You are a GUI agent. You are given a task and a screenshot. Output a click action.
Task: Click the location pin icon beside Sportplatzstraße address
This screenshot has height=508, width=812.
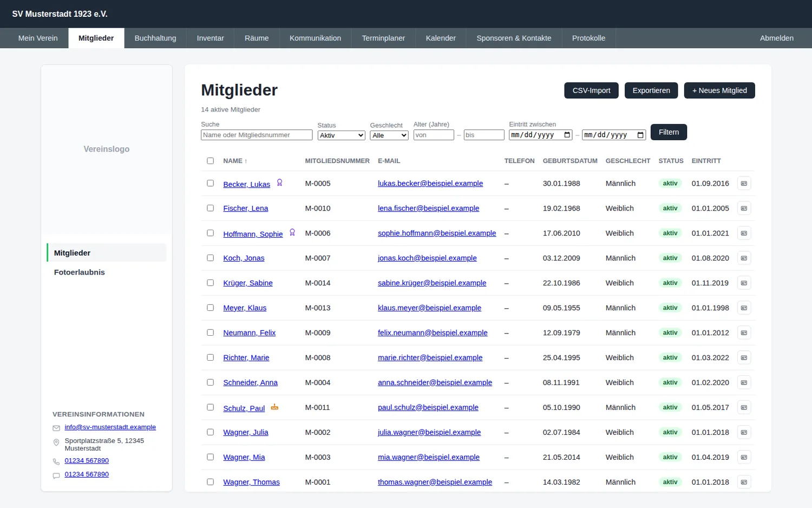click(x=56, y=442)
